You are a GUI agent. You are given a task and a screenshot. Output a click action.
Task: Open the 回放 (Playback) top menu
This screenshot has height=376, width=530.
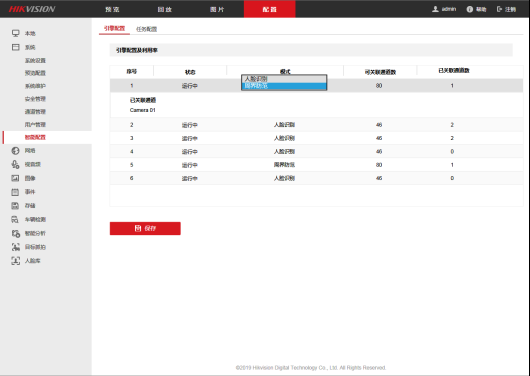pos(165,9)
